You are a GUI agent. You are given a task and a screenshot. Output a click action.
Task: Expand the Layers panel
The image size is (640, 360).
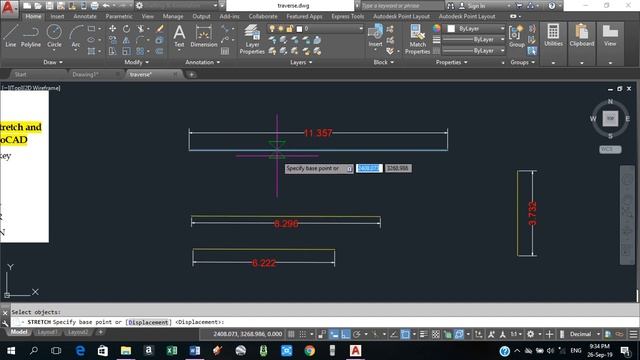301,62
